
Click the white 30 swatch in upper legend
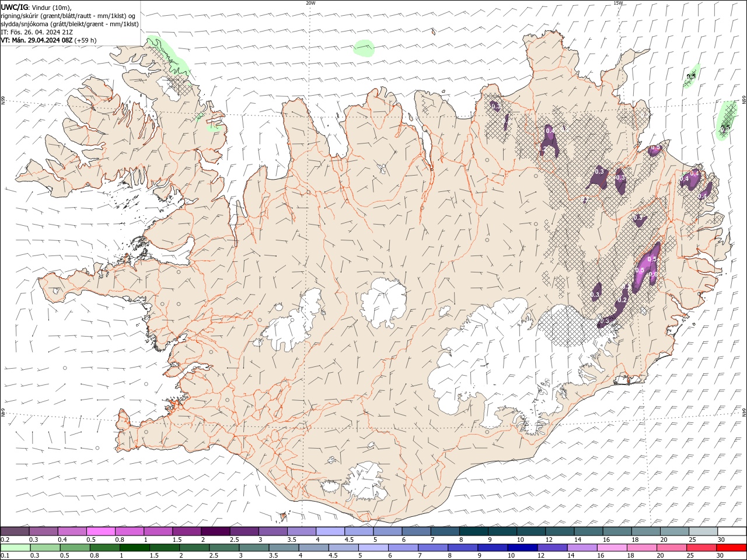(x=731, y=531)
